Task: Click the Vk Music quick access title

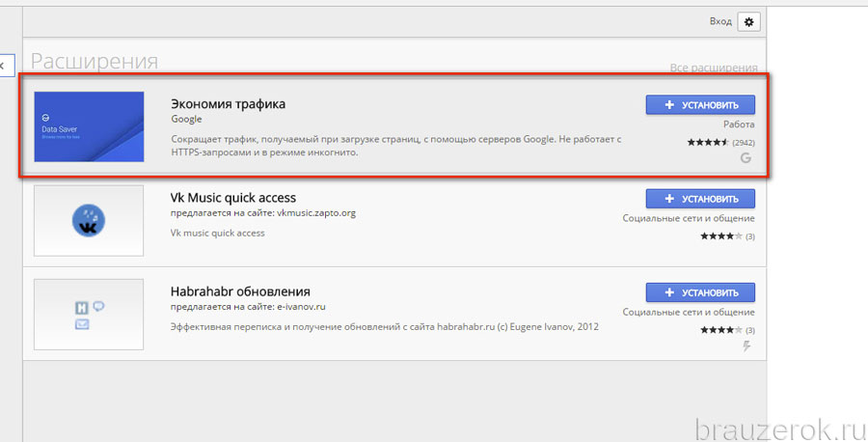Action: 233,198
